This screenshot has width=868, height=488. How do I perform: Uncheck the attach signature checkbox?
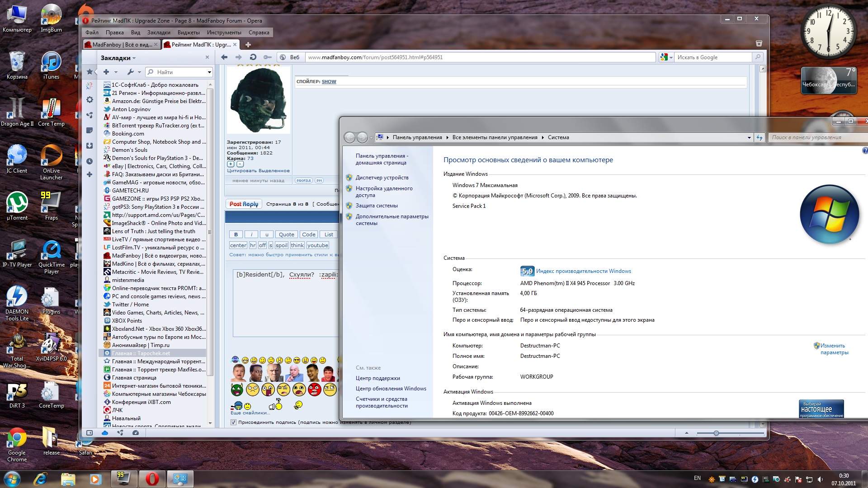233,422
